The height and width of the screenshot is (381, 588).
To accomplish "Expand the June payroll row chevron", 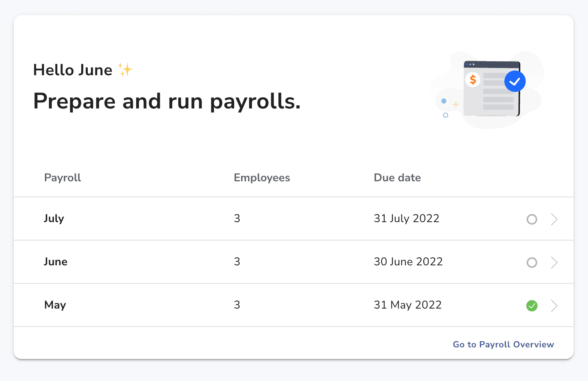I will [x=554, y=263].
